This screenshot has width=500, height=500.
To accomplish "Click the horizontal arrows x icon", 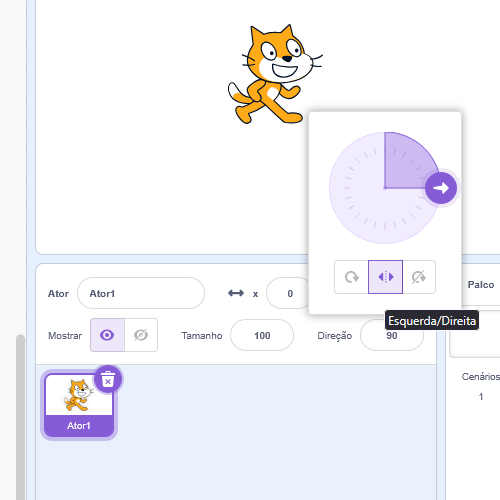I will pos(236,293).
